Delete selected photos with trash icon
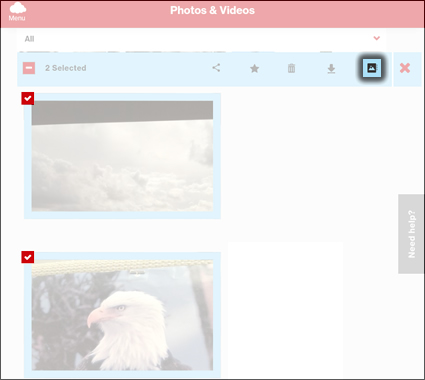The width and height of the screenshot is (425, 380). coord(291,68)
